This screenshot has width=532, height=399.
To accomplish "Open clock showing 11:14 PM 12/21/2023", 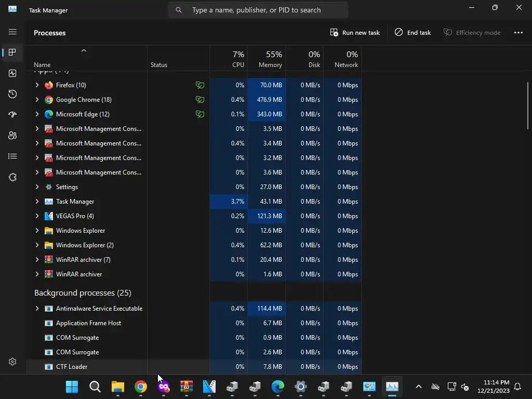I will coord(494,387).
